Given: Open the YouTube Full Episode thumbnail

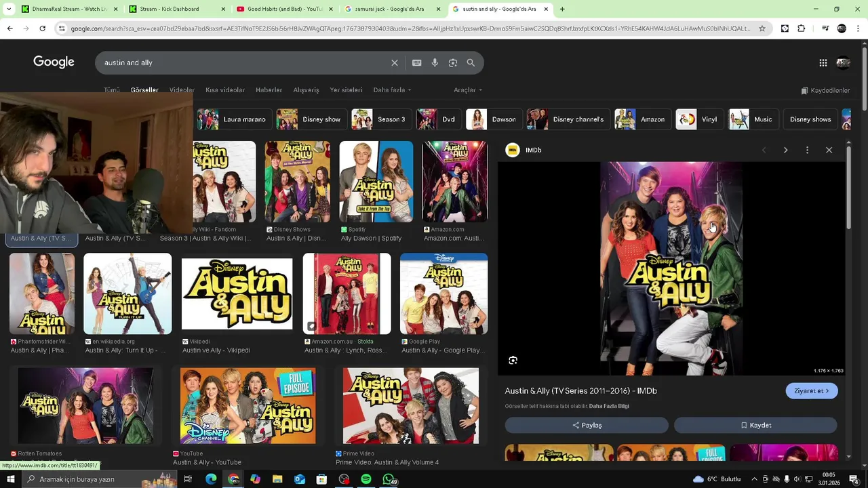Looking at the screenshot, I should [x=248, y=406].
